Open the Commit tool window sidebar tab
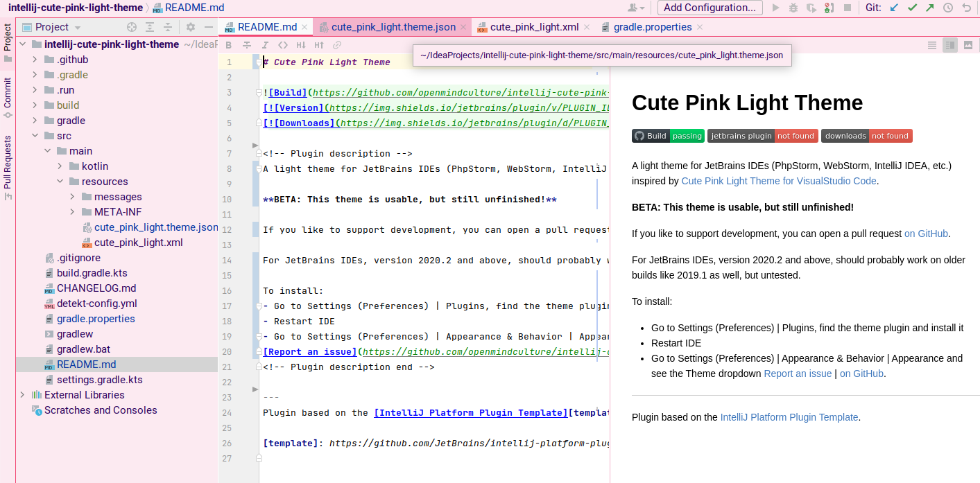The height and width of the screenshot is (483, 980). click(8, 98)
